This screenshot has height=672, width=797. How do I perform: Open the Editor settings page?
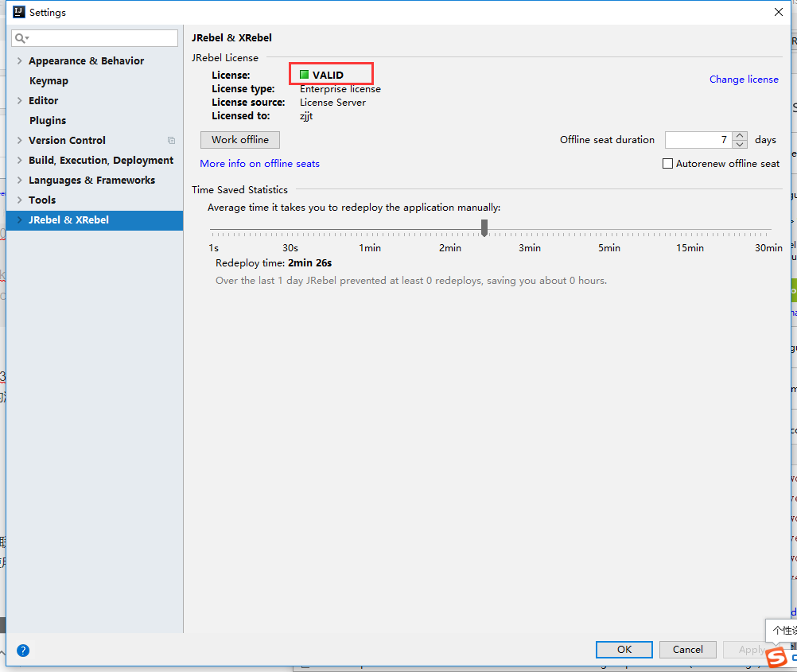pos(43,101)
